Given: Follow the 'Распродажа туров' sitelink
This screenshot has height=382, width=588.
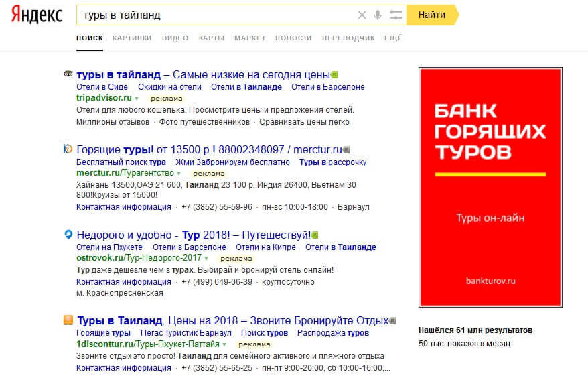Looking at the screenshot, I should pos(333,333).
